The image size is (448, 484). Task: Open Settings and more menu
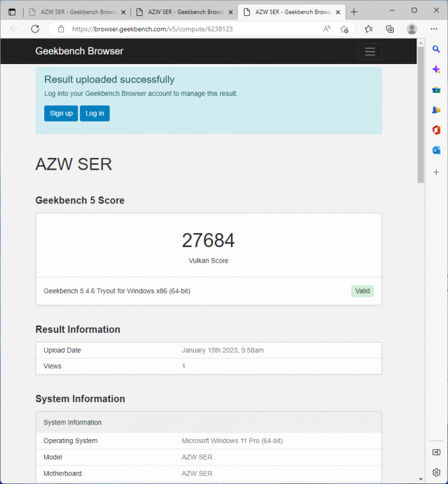(434, 29)
